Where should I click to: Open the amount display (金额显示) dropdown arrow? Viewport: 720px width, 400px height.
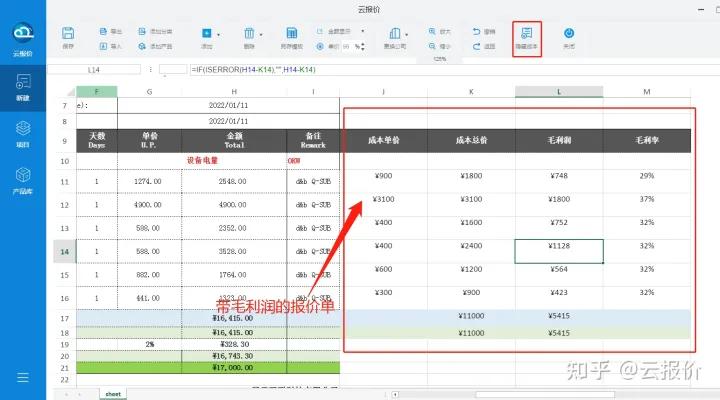(x=363, y=31)
